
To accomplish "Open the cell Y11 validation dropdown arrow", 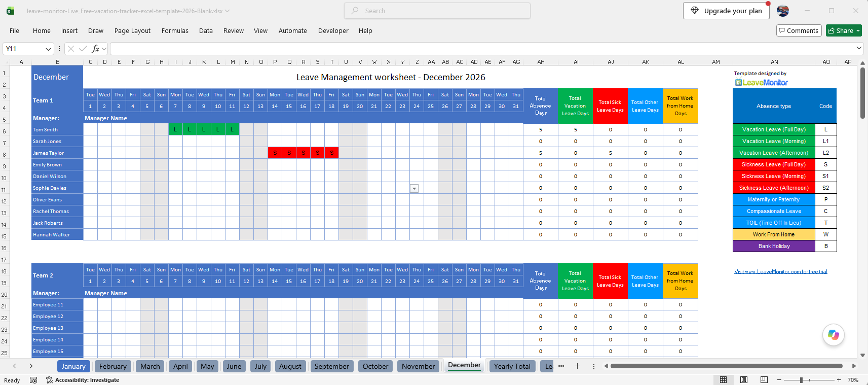I will pyautogui.click(x=414, y=189).
